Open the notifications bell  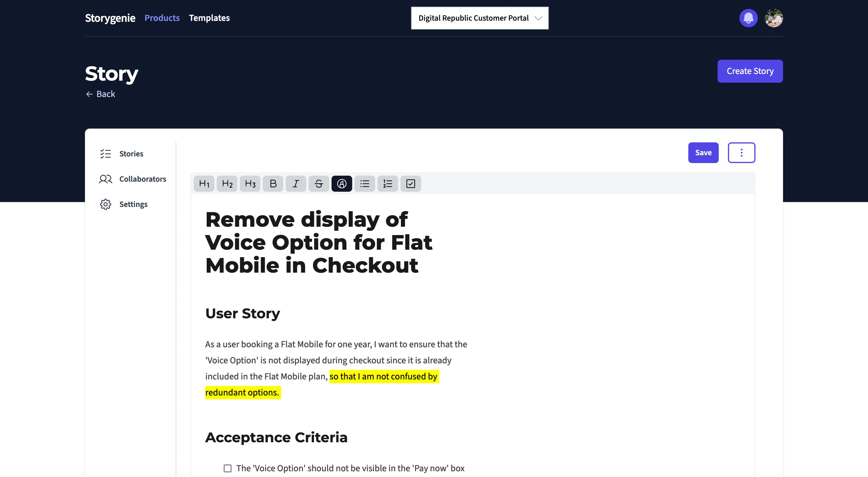point(748,18)
